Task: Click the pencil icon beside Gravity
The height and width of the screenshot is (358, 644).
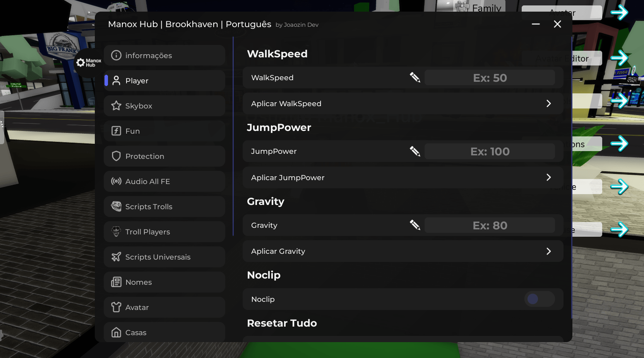Action: point(415,225)
